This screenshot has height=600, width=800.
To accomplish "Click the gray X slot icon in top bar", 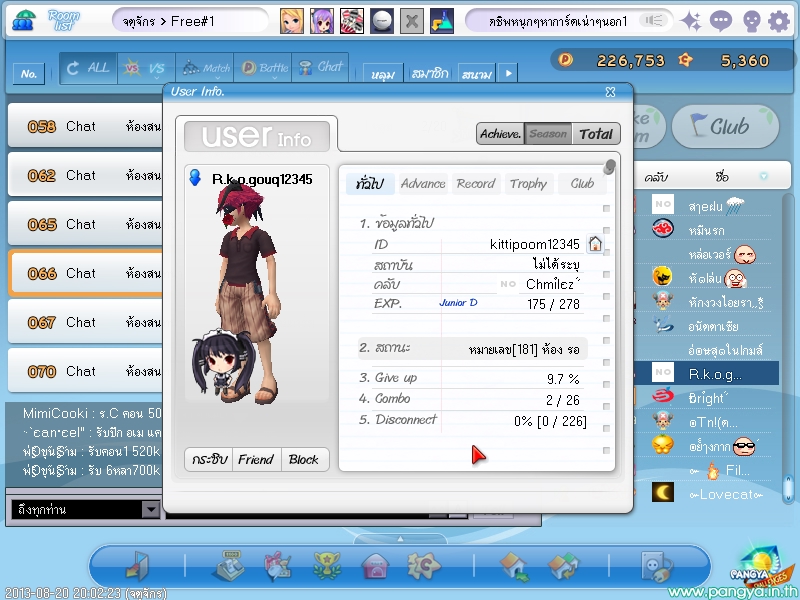I will (x=412, y=21).
